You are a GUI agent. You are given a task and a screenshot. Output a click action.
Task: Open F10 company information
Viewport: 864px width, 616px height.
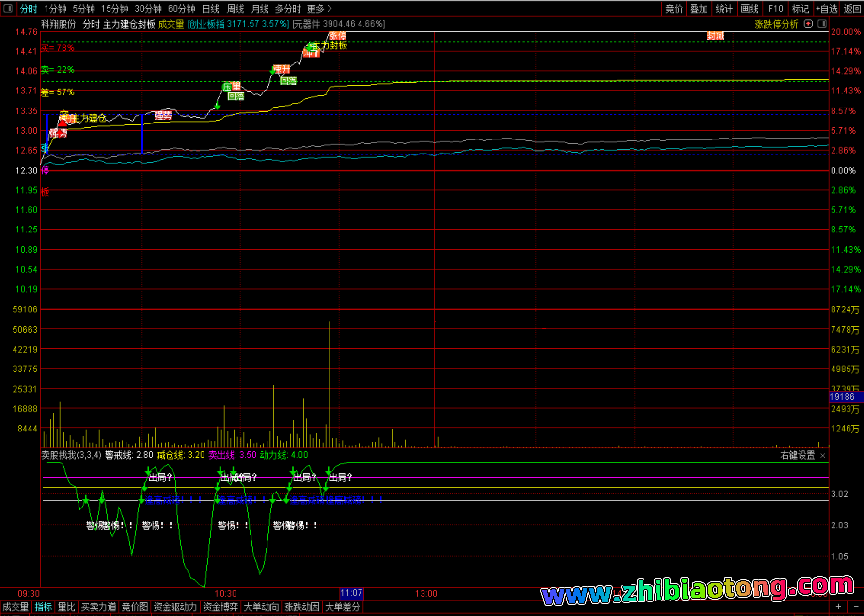tap(775, 9)
